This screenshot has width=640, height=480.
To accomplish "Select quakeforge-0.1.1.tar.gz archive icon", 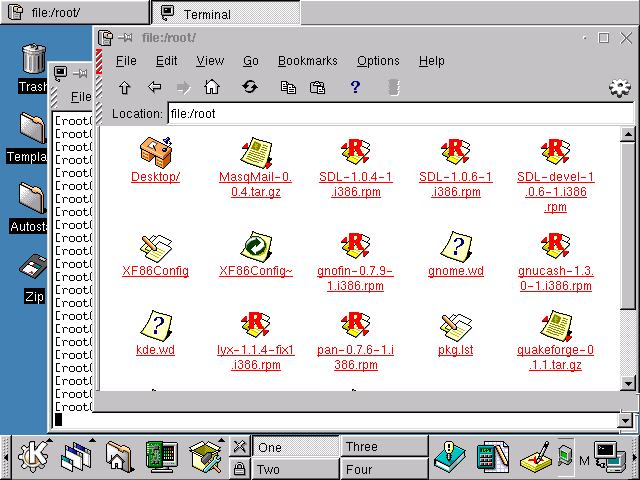I will coord(556,326).
